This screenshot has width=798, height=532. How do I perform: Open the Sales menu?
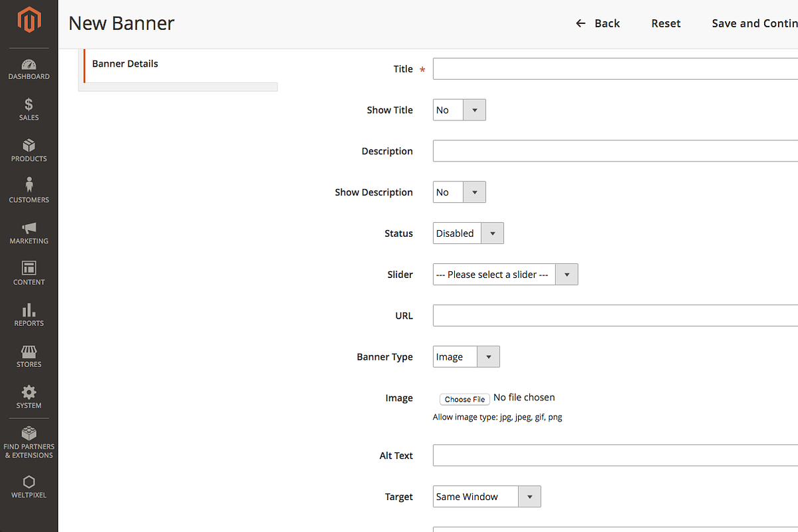(x=29, y=110)
